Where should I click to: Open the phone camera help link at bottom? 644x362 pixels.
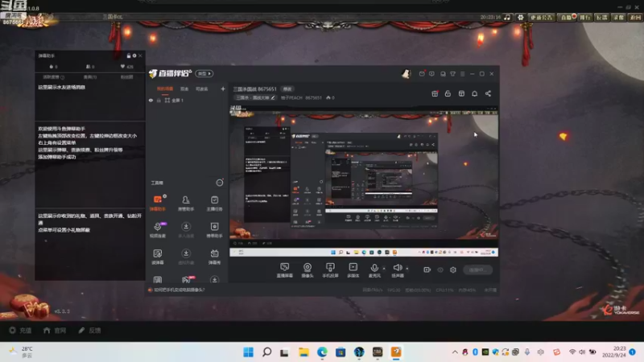(179, 290)
